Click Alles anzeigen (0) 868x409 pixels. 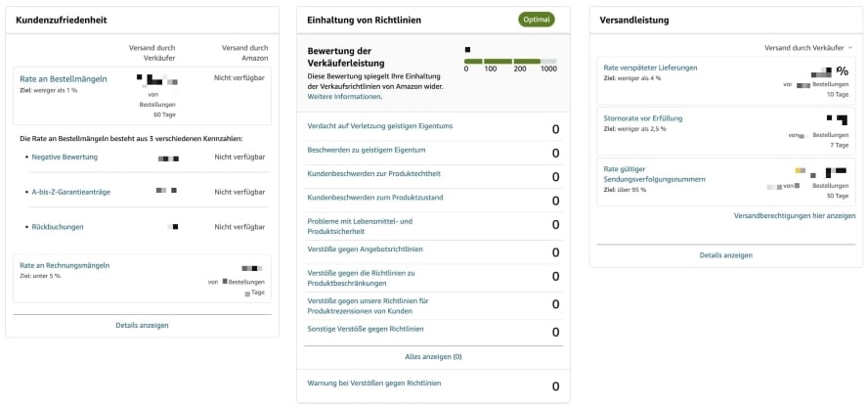point(433,357)
